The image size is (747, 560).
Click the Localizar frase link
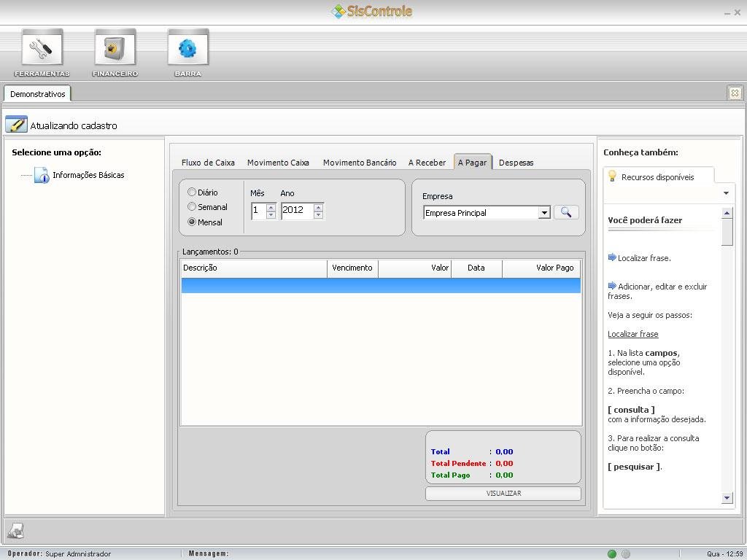633,334
